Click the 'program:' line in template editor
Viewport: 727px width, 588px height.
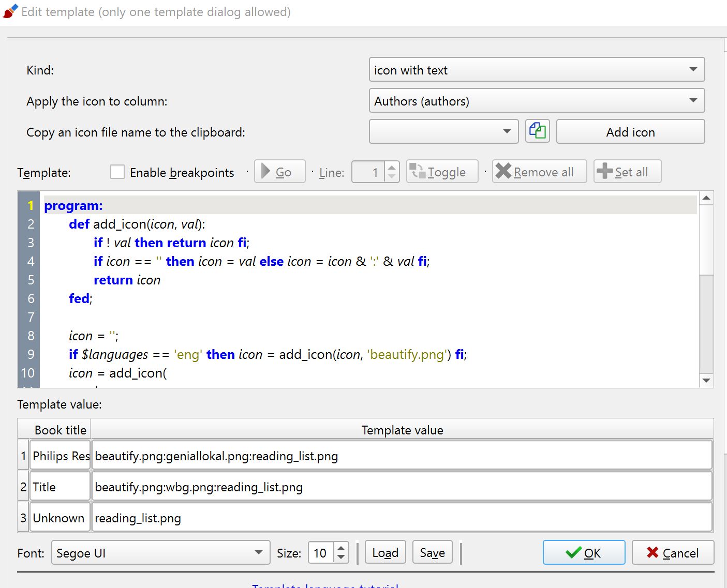coord(73,205)
